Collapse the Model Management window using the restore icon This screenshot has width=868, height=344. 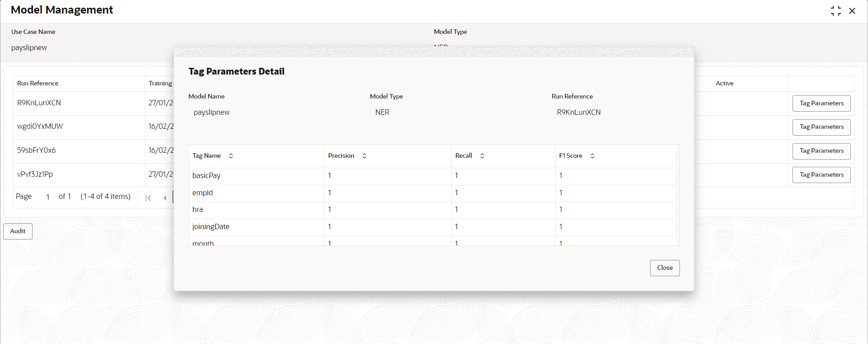point(836,11)
